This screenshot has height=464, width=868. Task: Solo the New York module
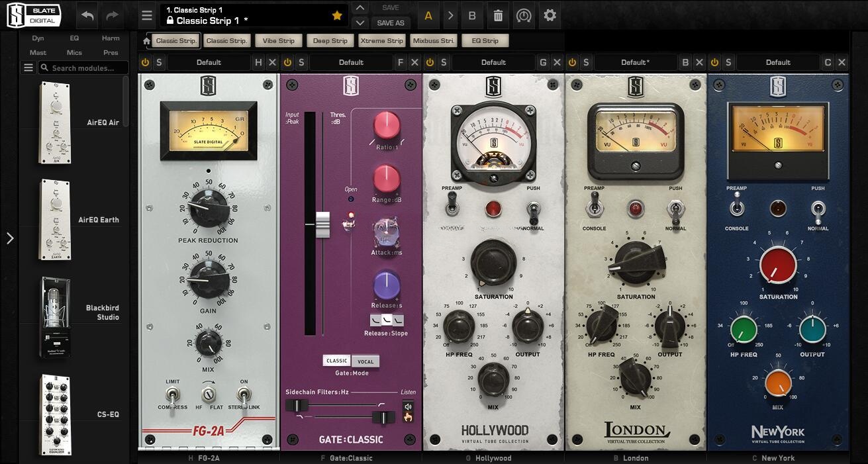[x=728, y=62]
